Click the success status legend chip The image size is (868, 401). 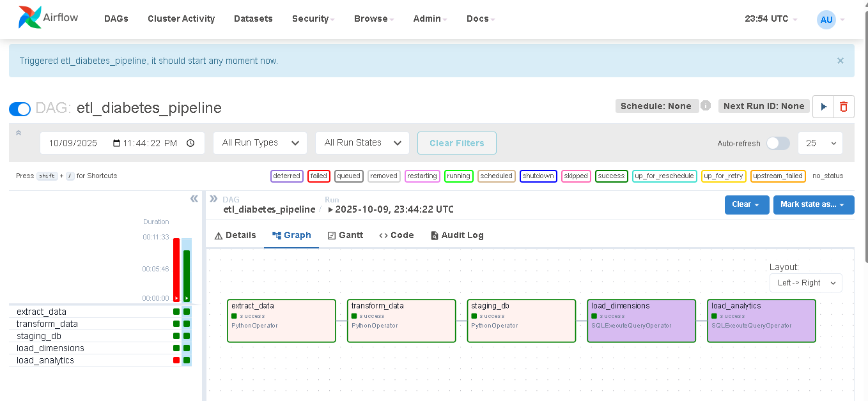coord(612,176)
